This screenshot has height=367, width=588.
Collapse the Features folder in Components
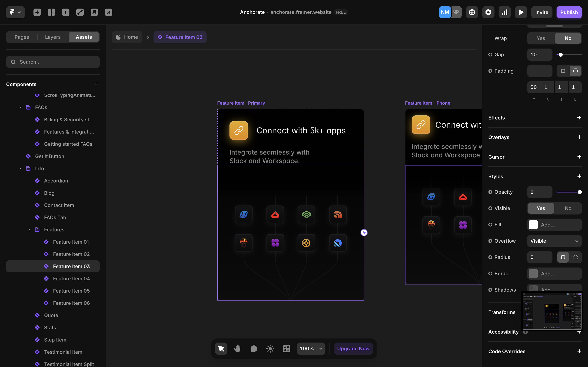30,230
